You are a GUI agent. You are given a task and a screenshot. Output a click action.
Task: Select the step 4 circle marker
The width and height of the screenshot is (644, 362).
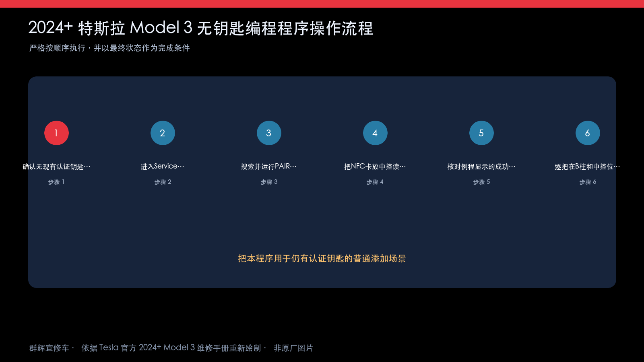coord(375,133)
